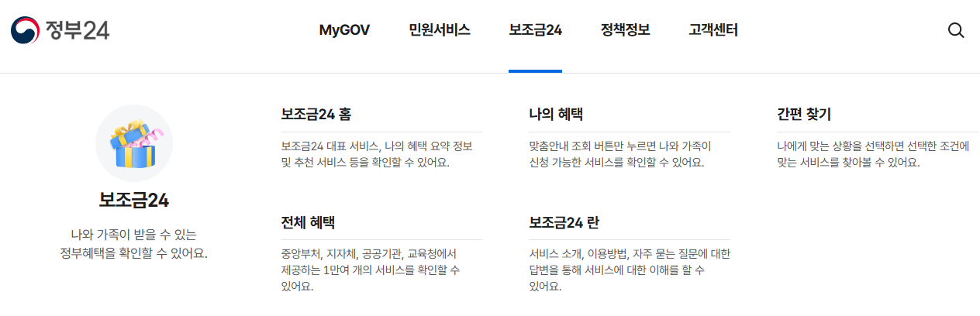This screenshot has height=316, width=980.
Task: Open the 간편 찾기 link
Action: click(804, 115)
